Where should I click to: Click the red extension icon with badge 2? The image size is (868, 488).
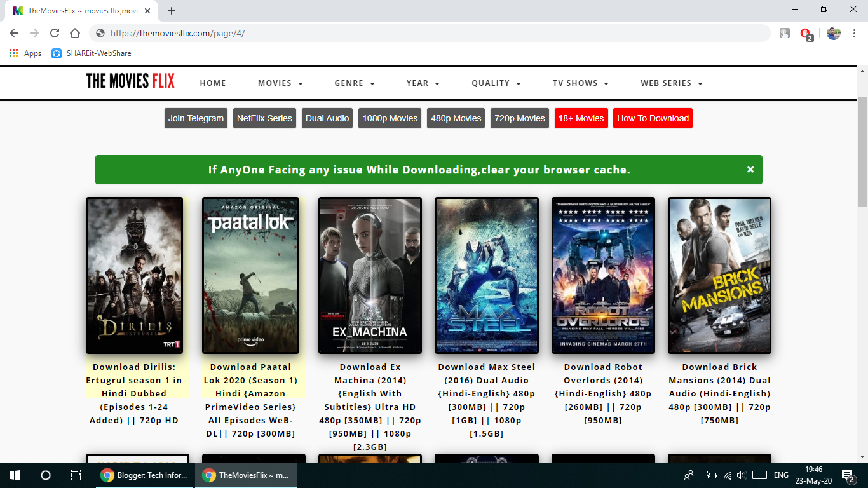click(806, 34)
